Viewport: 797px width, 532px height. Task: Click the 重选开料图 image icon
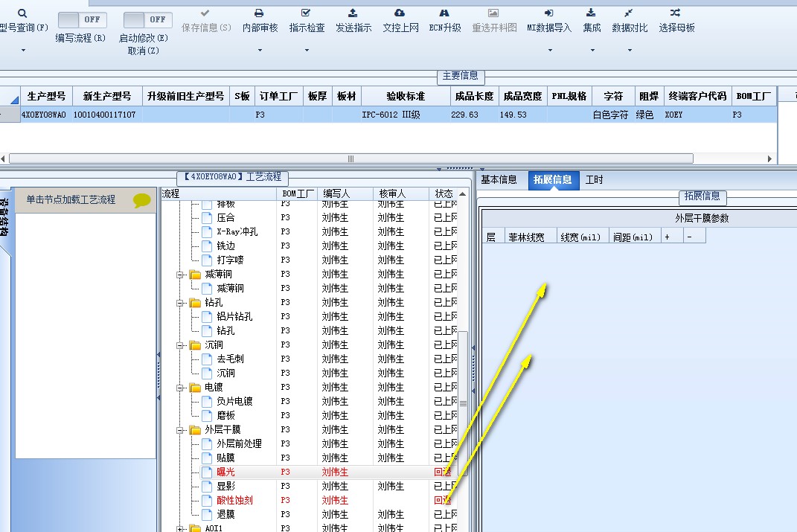[493, 13]
